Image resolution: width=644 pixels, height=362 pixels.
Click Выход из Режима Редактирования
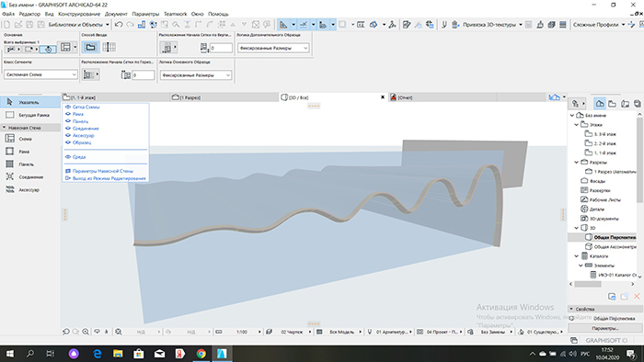tap(109, 178)
